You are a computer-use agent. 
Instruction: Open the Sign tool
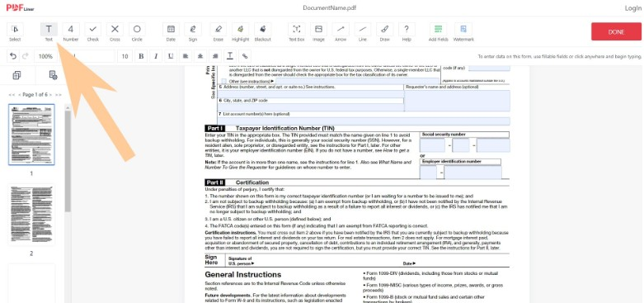193,30
